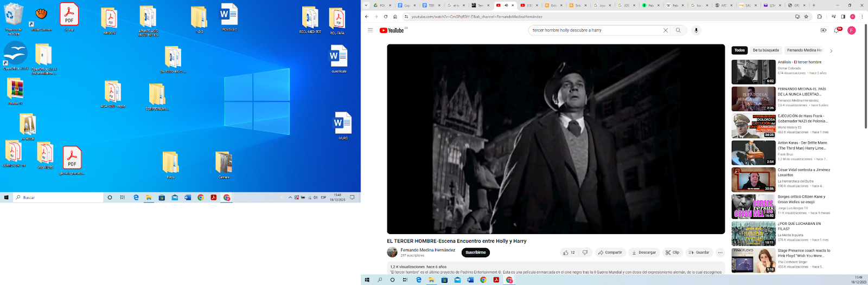Viewport: 868px width, 285px height.
Task: Open Task View in bottom taskbar
Action: [x=405, y=280]
